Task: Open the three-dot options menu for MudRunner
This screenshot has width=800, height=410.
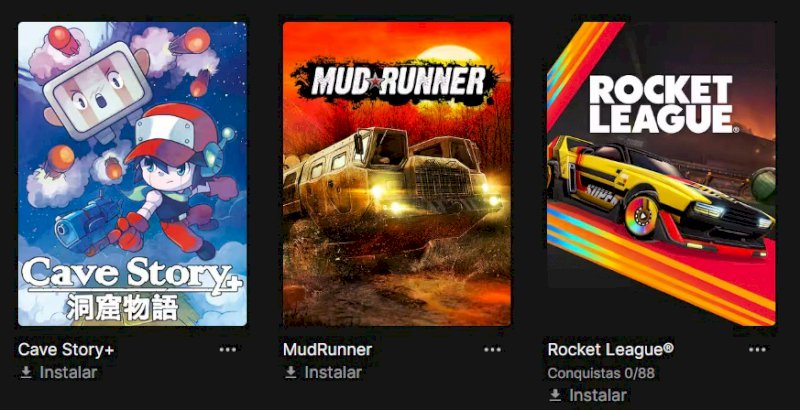Action: (492, 350)
